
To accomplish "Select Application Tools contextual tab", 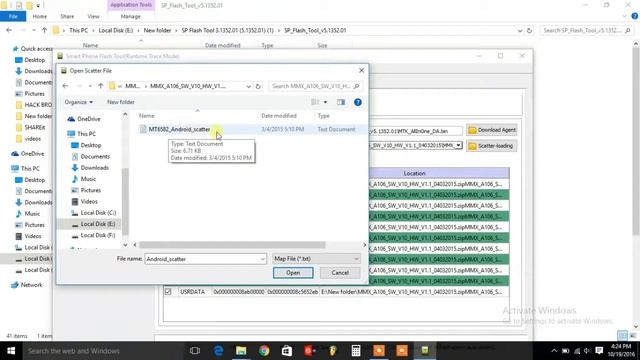I will click(131, 5).
